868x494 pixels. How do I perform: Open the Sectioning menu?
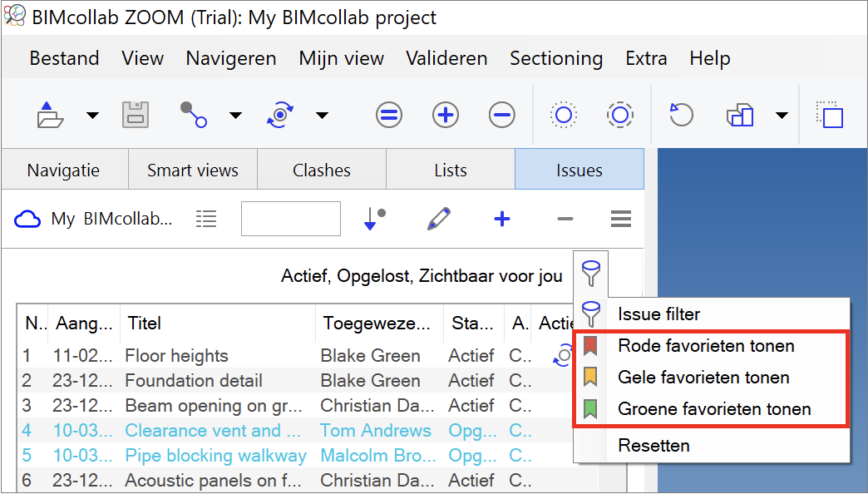556,58
